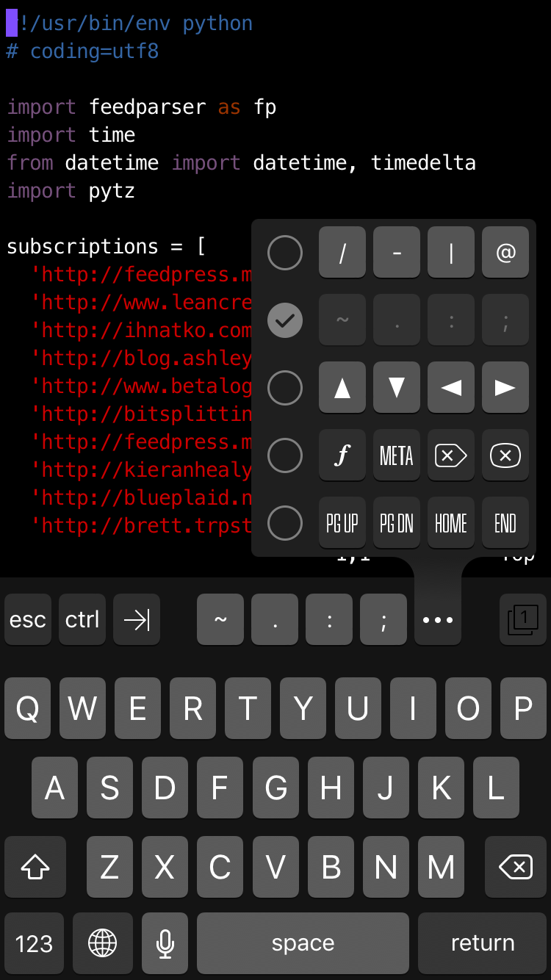Select the radio for the arrow keys row
The image size is (551, 980).
285,388
